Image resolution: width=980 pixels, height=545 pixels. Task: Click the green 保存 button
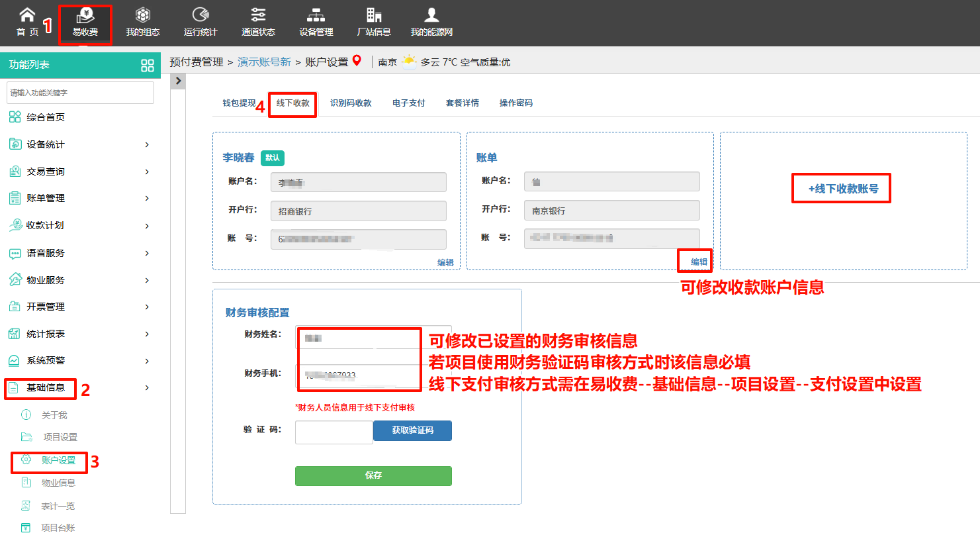pos(373,475)
